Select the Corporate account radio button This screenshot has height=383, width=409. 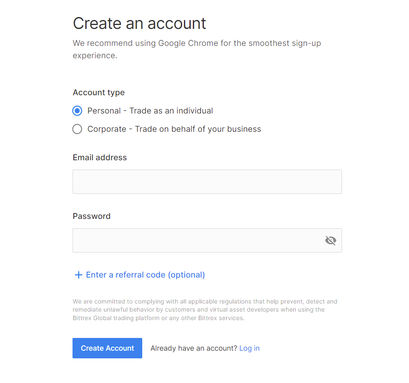pos(77,129)
